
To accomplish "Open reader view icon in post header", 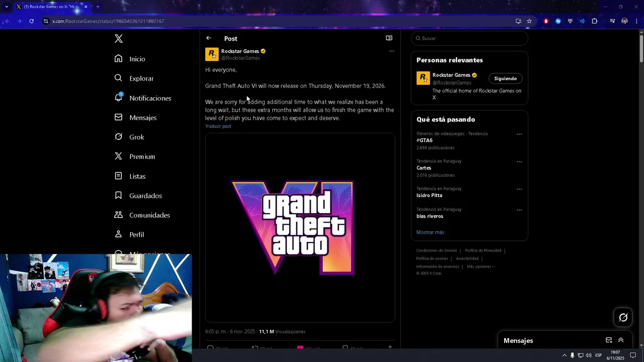I will pyautogui.click(x=389, y=38).
